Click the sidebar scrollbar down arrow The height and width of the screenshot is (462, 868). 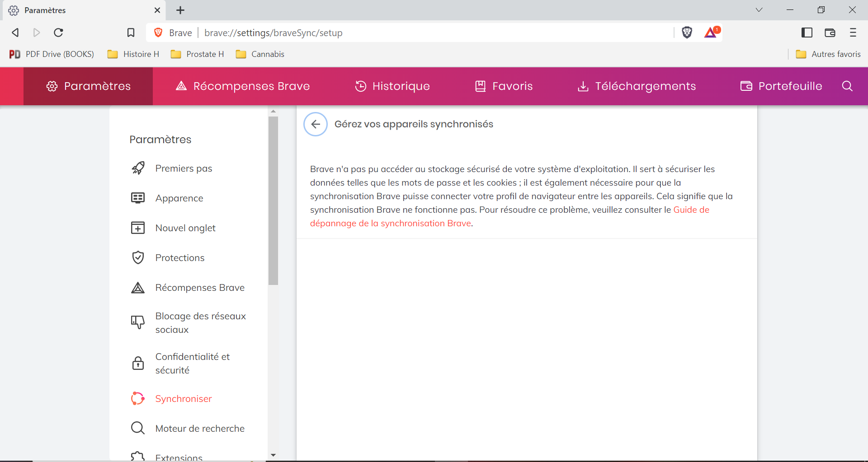[273, 455]
